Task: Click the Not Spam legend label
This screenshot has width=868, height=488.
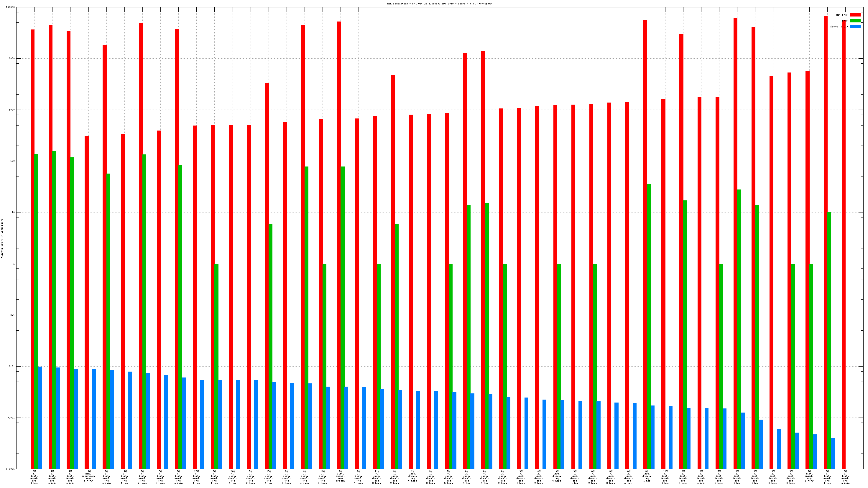Action: pos(842,15)
